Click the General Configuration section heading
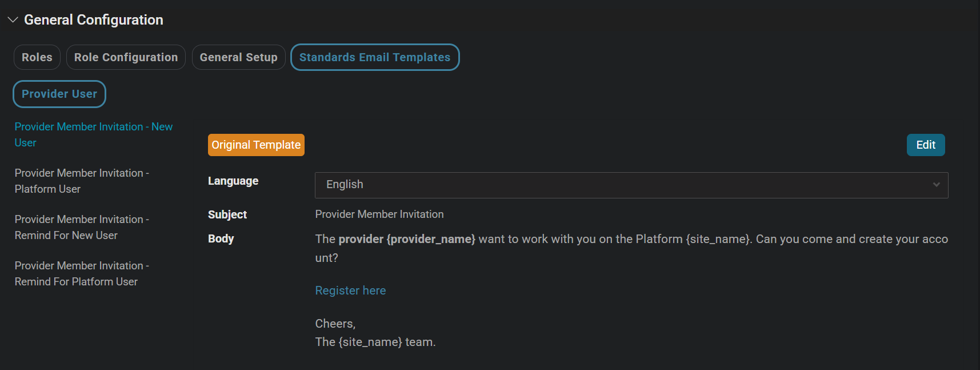Screen dimensions: 980x370 pyautogui.click(x=93, y=20)
